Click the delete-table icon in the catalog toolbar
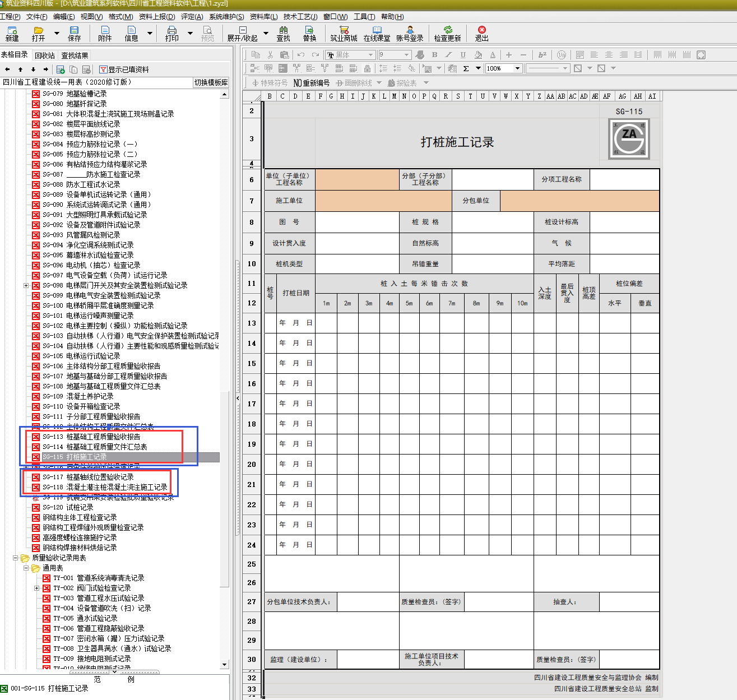The height and width of the screenshot is (700, 737). point(86,69)
